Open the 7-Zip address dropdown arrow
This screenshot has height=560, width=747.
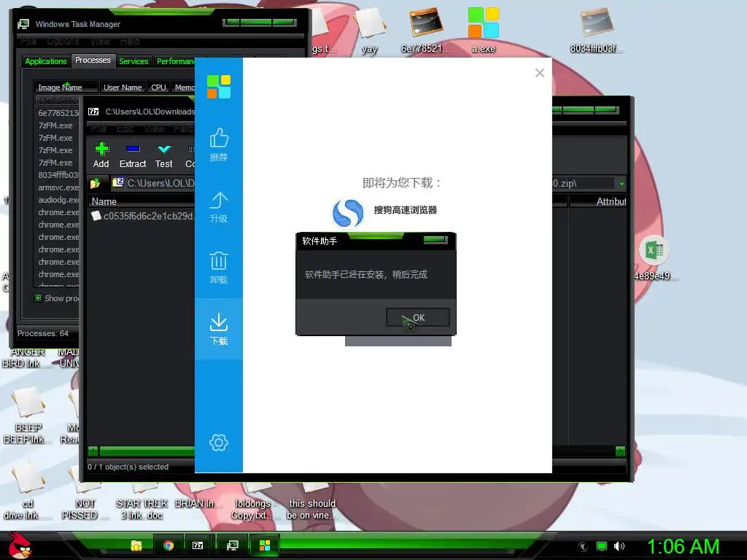[x=622, y=183]
